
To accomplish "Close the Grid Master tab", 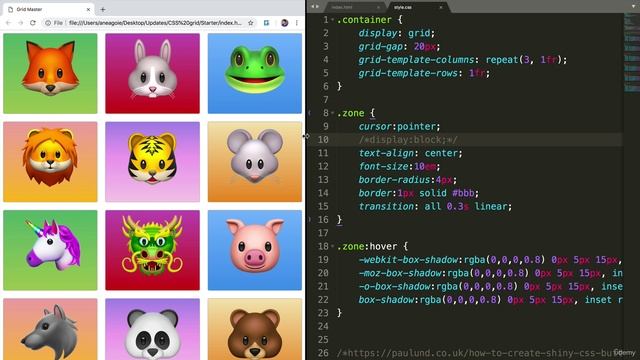I will click(x=88, y=9).
